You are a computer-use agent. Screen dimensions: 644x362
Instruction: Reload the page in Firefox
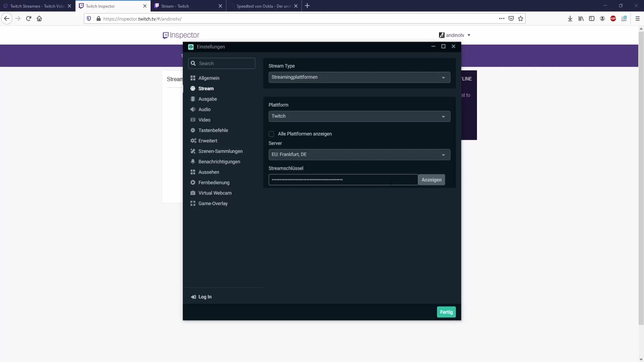[x=29, y=19]
